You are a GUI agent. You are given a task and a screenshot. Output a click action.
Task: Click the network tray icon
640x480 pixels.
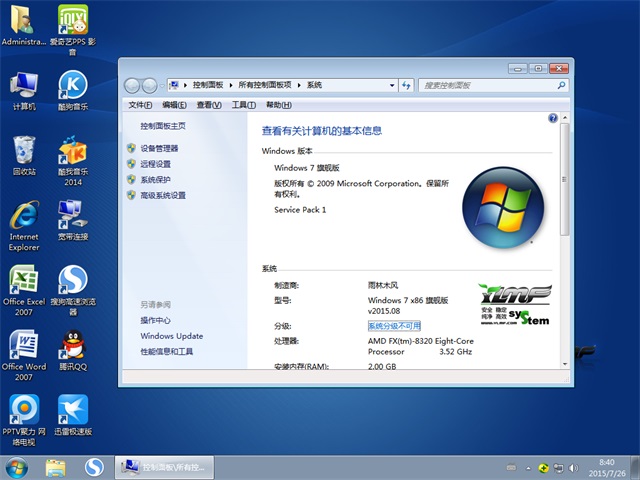point(558,468)
